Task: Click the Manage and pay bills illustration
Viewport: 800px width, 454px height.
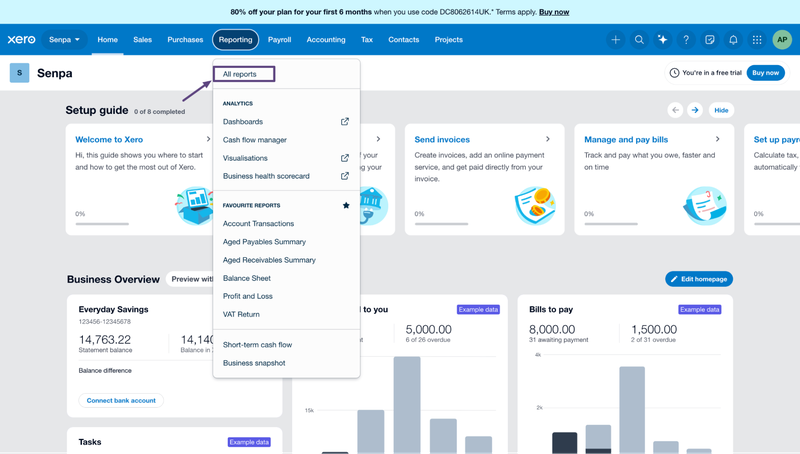Action: 705,206
